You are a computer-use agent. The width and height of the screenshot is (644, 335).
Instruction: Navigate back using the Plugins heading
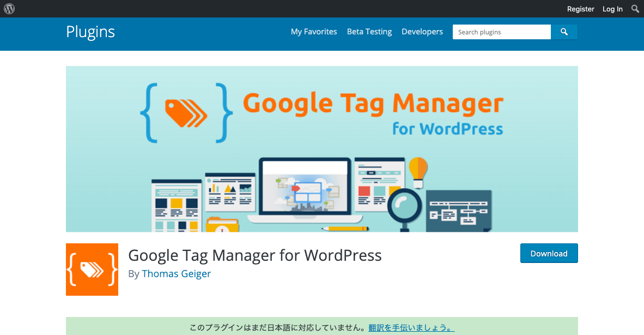click(x=90, y=32)
